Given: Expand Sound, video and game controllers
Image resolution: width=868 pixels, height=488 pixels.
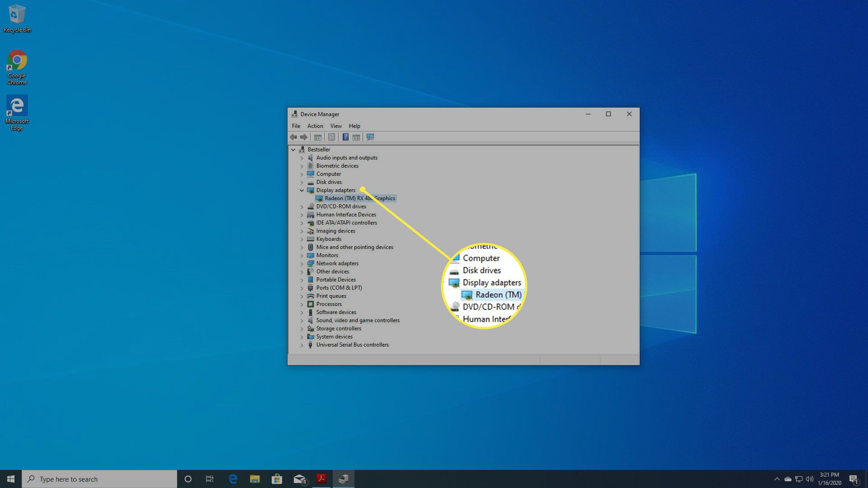Looking at the screenshot, I should [302, 320].
